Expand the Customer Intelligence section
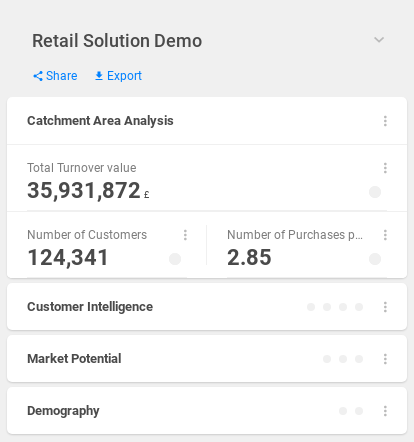Screen dimensions: 414x442 pos(90,307)
